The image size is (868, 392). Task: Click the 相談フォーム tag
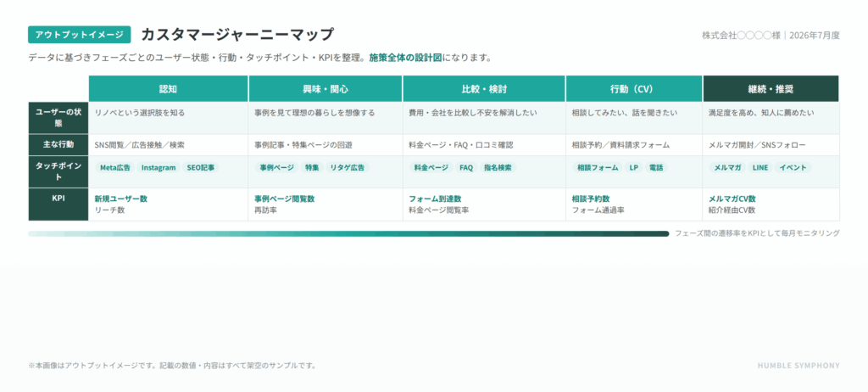click(x=598, y=167)
